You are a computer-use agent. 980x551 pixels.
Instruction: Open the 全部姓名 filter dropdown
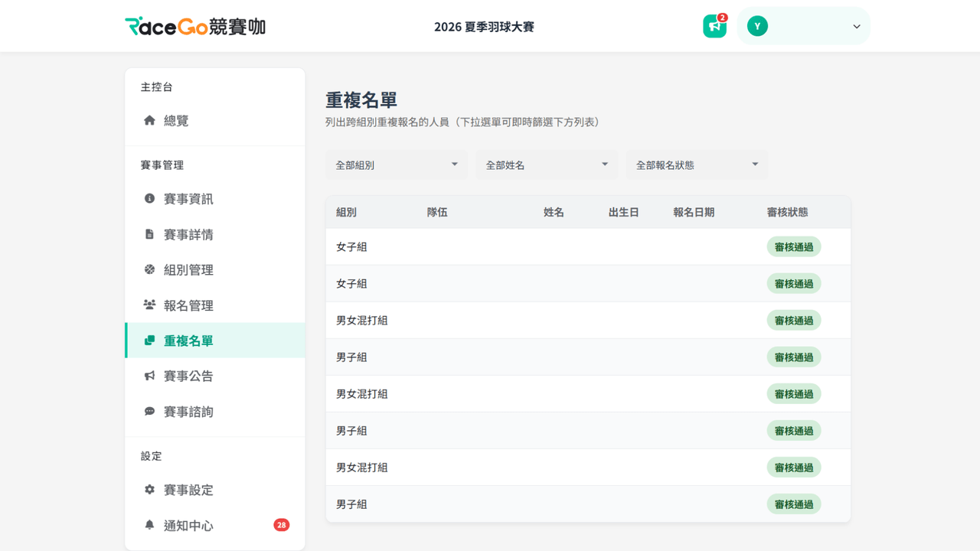(547, 165)
